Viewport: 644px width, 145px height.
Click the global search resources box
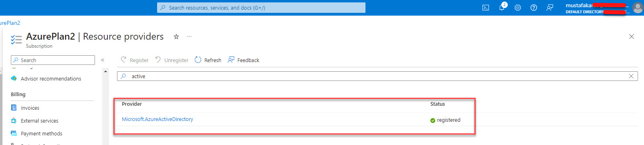(x=261, y=8)
